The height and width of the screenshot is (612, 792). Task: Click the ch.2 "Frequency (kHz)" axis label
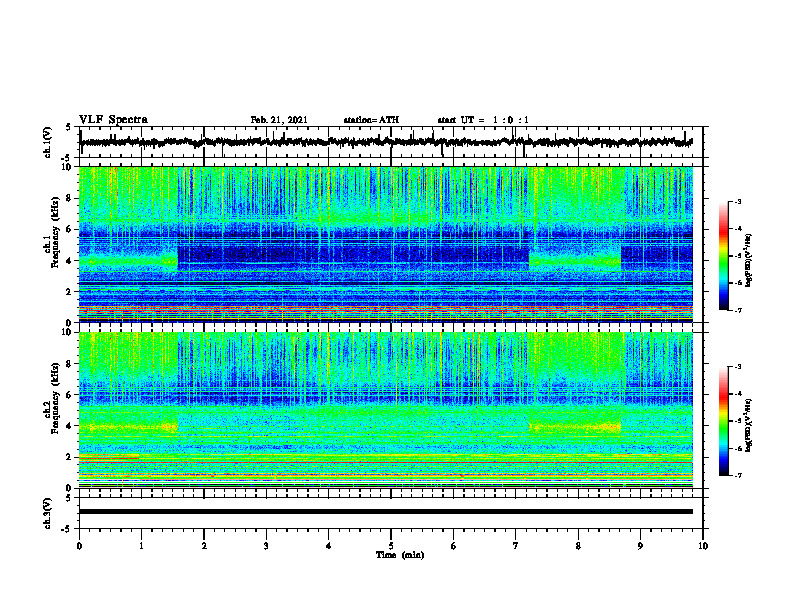[55, 398]
